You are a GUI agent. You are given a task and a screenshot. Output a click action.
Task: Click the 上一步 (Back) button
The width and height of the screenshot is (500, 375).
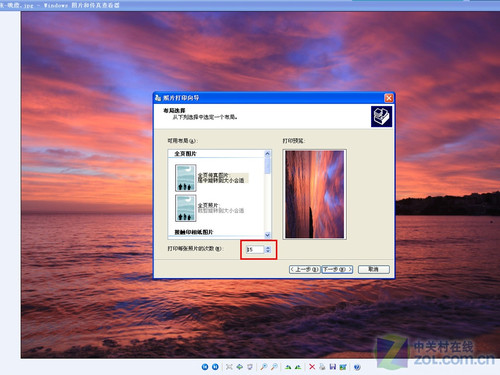click(x=304, y=269)
